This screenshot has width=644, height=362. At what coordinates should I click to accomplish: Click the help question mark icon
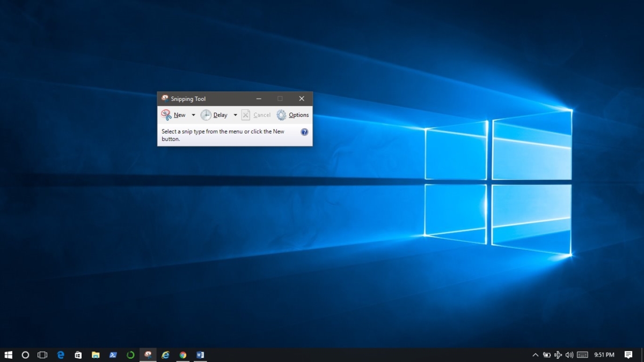(304, 132)
